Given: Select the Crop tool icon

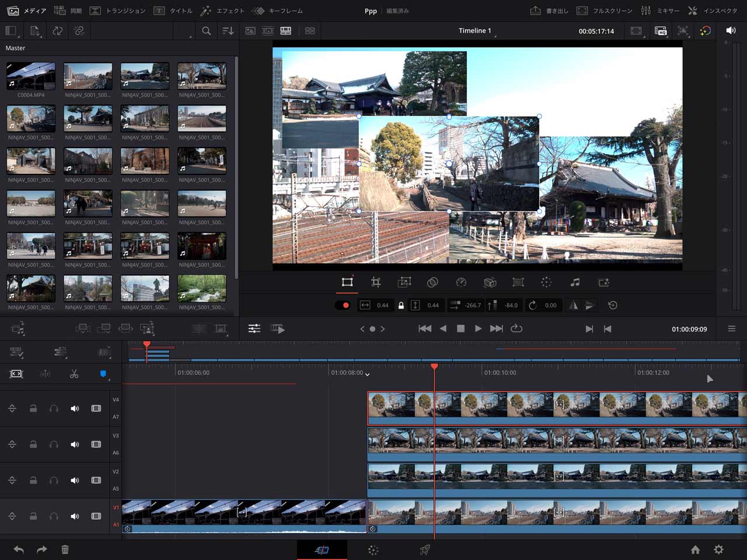Looking at the screenshot, I should 376,282.
